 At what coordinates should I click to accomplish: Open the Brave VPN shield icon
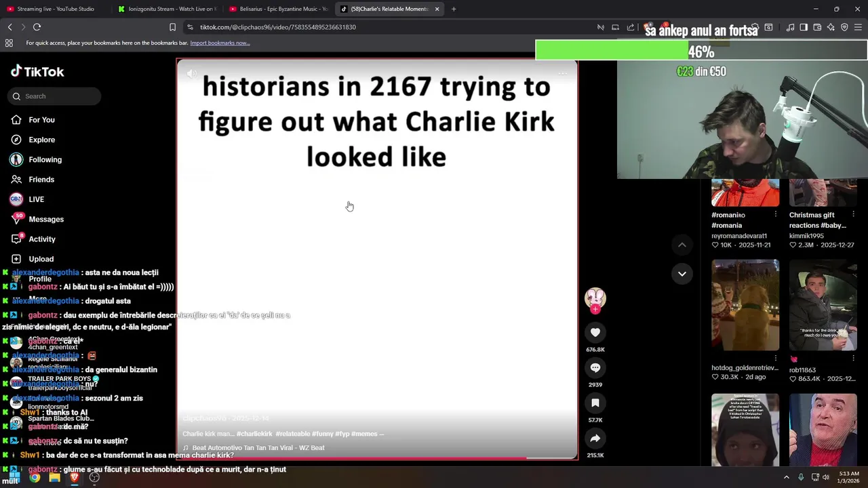[844, 27]
